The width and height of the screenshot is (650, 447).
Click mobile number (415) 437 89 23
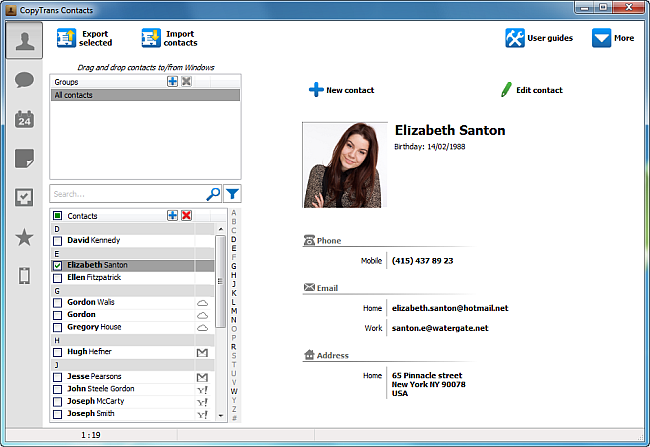tap(422, 261)
